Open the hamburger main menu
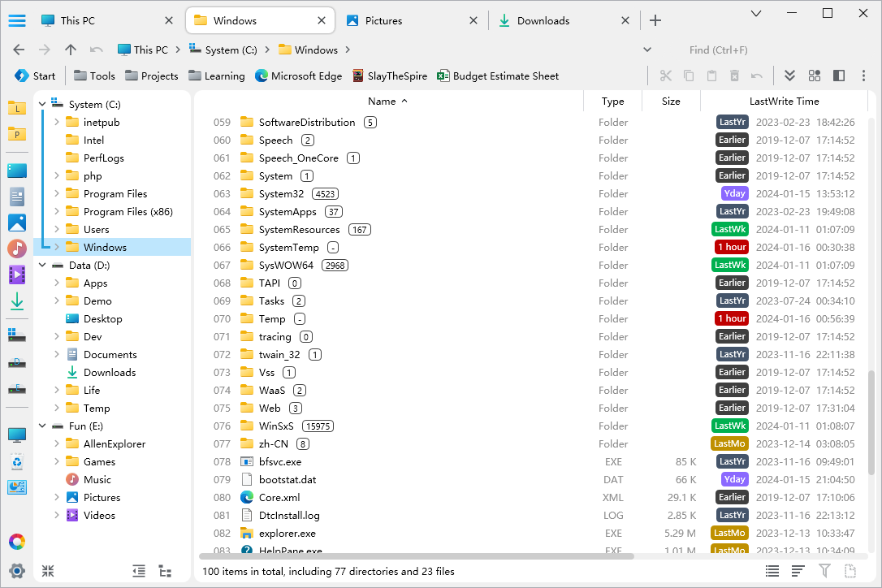The width and height of the screenshot is (882, 588). point(17,20)
